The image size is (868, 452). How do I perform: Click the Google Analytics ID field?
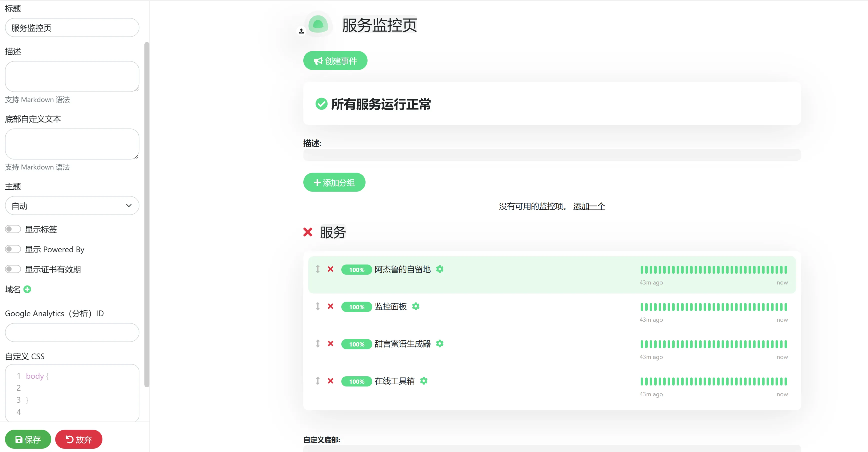pyautogui.click(x=72, y=332)
